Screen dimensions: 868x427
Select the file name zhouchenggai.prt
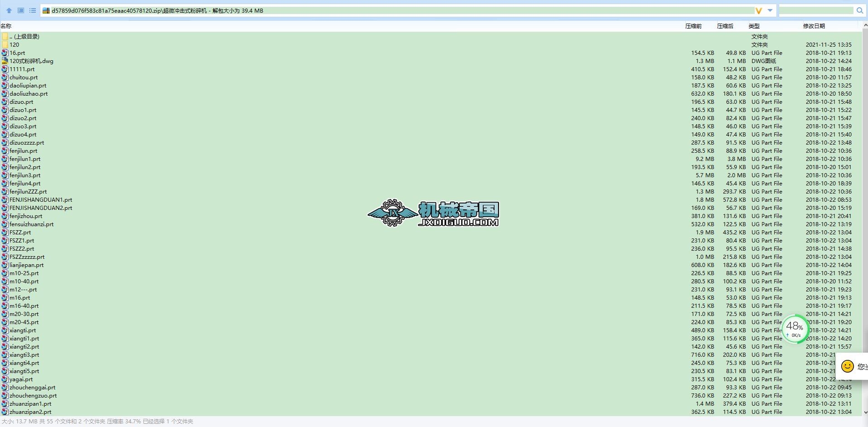coord(33,388)
